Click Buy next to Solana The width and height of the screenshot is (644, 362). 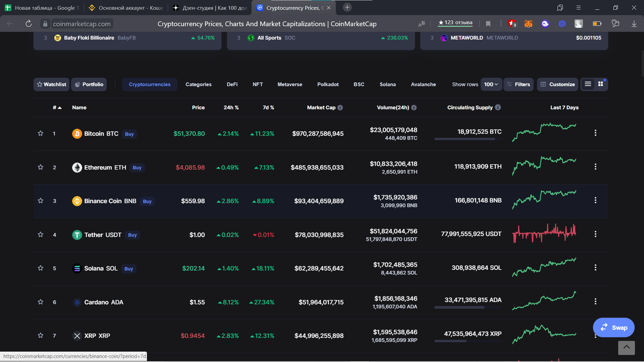pos(129,269)
